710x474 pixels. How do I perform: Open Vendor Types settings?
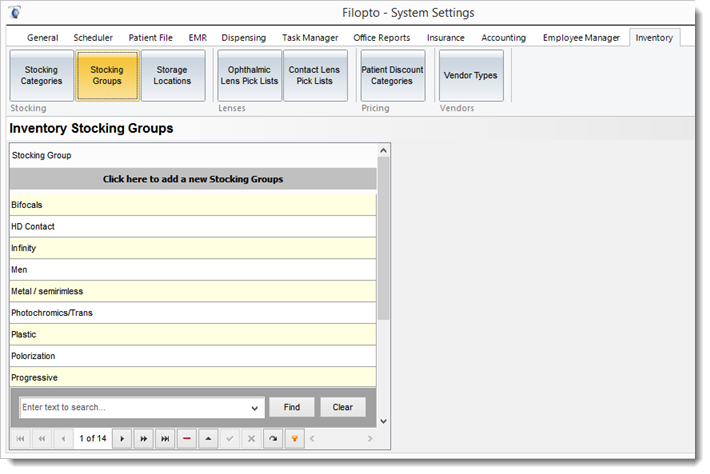click(471, 76)
